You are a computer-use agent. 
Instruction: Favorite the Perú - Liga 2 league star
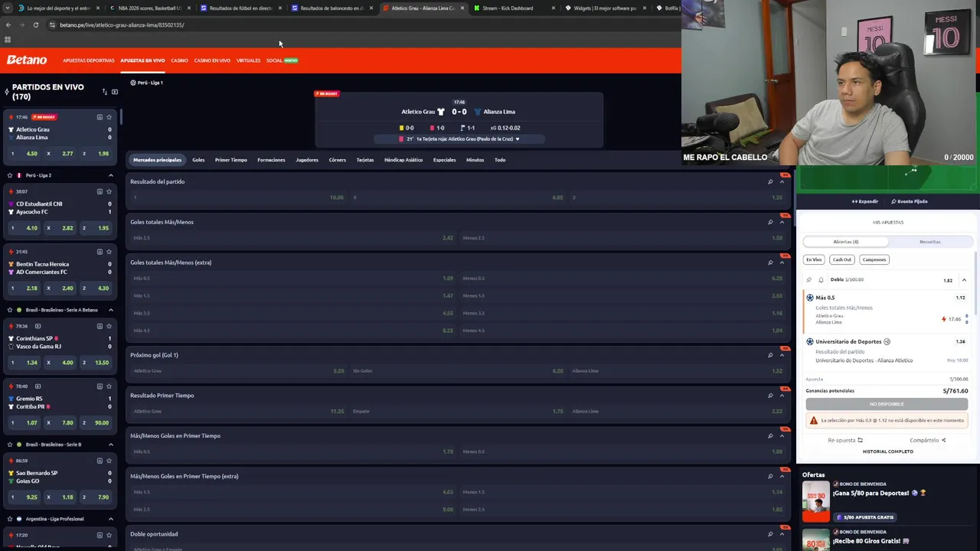[x=10, y=175]
